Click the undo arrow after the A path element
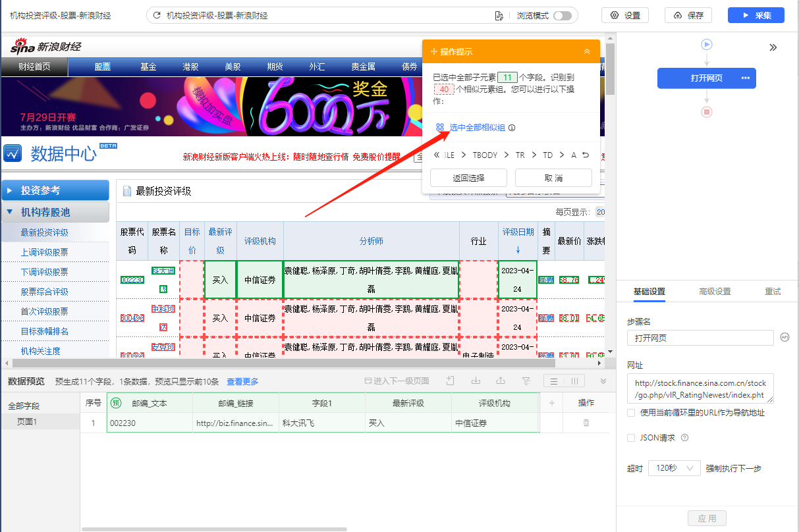 coord(586,155)
